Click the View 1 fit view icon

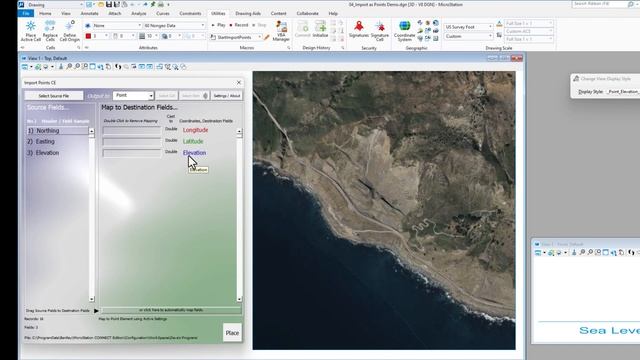coord(93,67)
